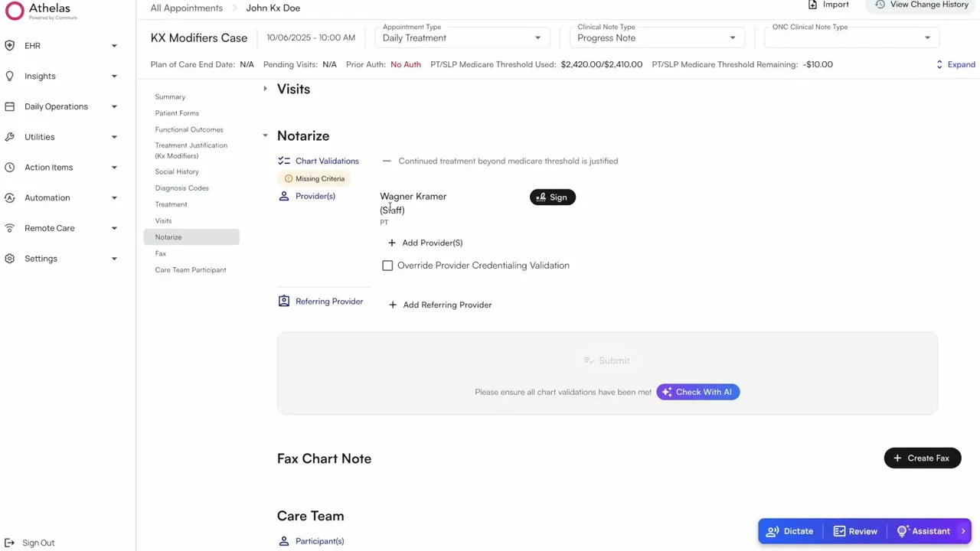Go to Diagnosis Codes in section nav

coord(181,188)
